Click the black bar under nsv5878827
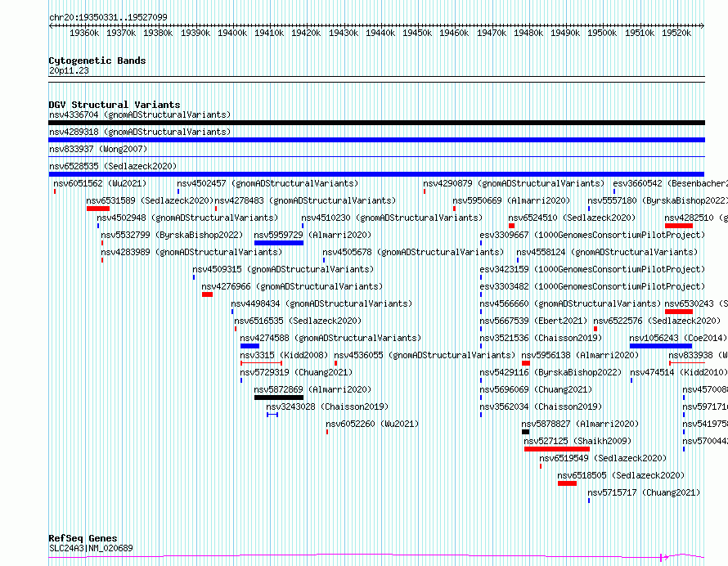The height and width of the screenshot is (566, 728). (x=526, y=432)
